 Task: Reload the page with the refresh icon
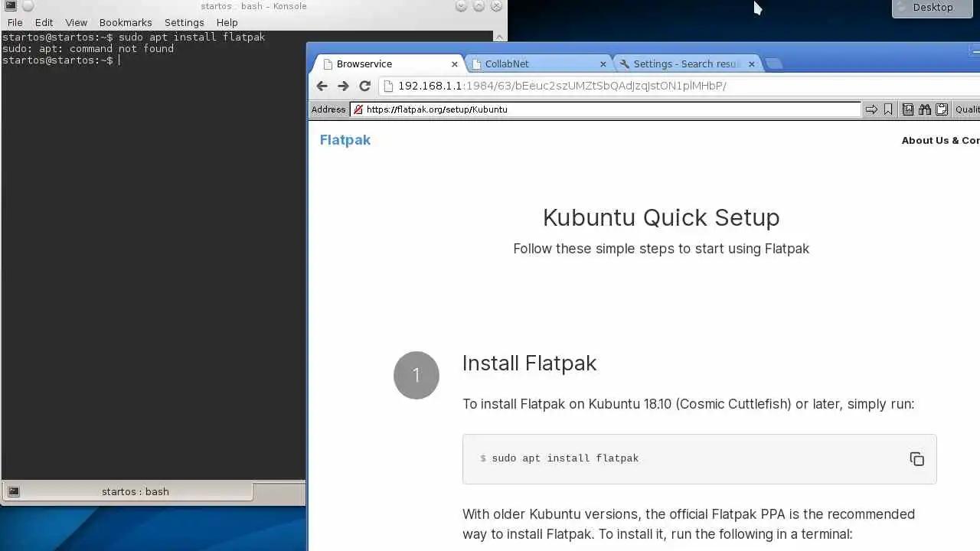point(364,86)
